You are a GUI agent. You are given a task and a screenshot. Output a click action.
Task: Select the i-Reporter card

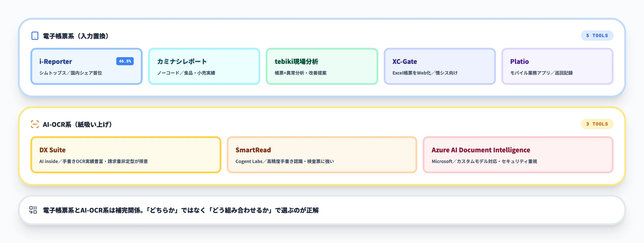[x=87, y=66]
